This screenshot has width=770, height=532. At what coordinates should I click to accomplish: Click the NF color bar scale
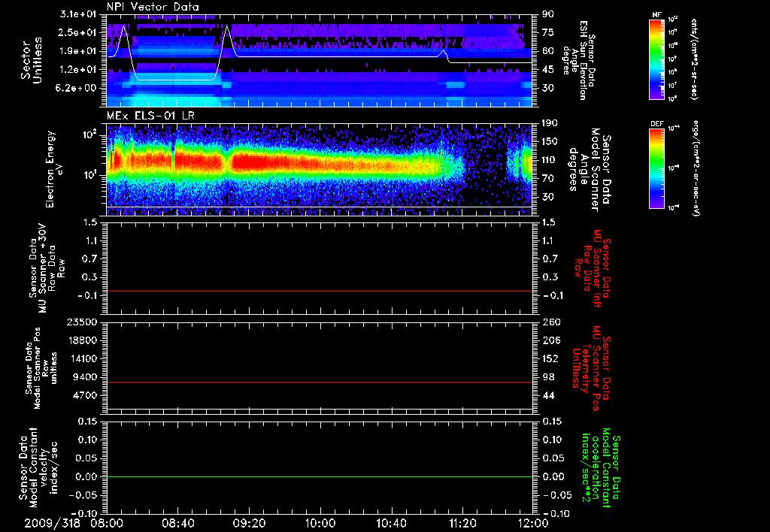(x=656, y=59)
